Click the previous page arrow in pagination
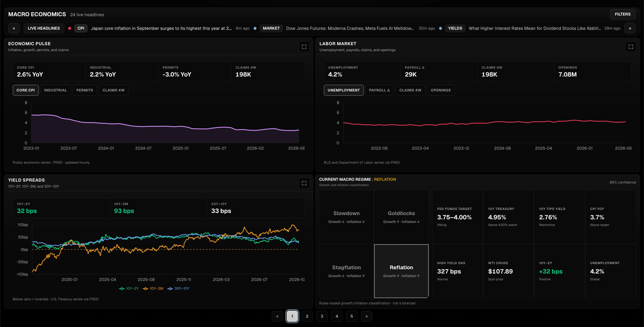This screenshot has width=644, height=327. click(277, 316)
